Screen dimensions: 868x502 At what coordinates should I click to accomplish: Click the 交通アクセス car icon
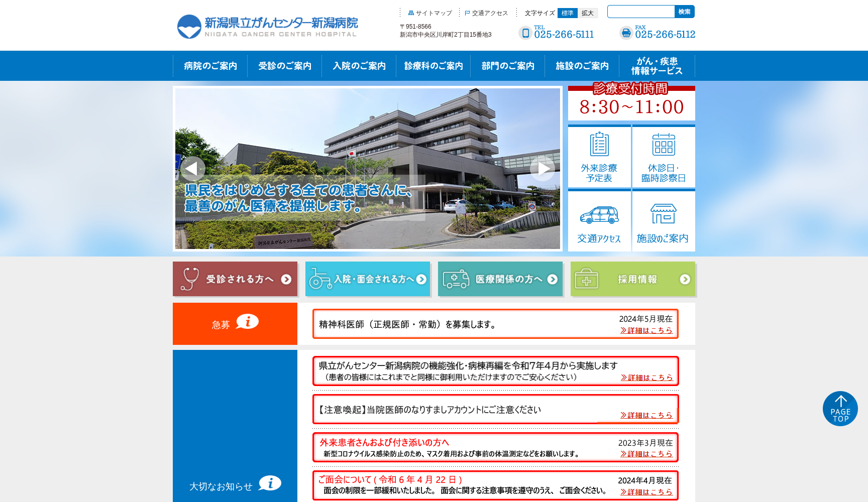tap(599, 215)
